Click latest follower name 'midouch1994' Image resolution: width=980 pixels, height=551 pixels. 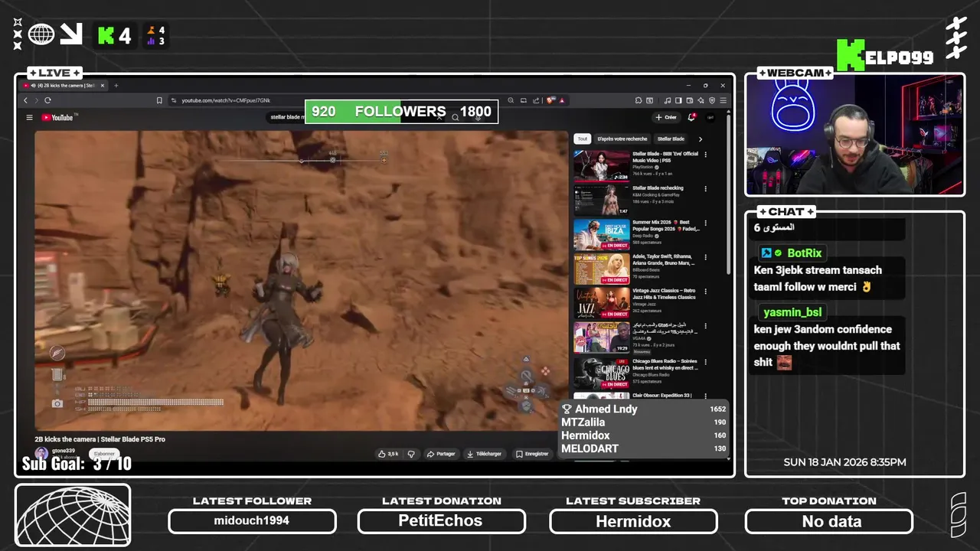coord(252,521)
